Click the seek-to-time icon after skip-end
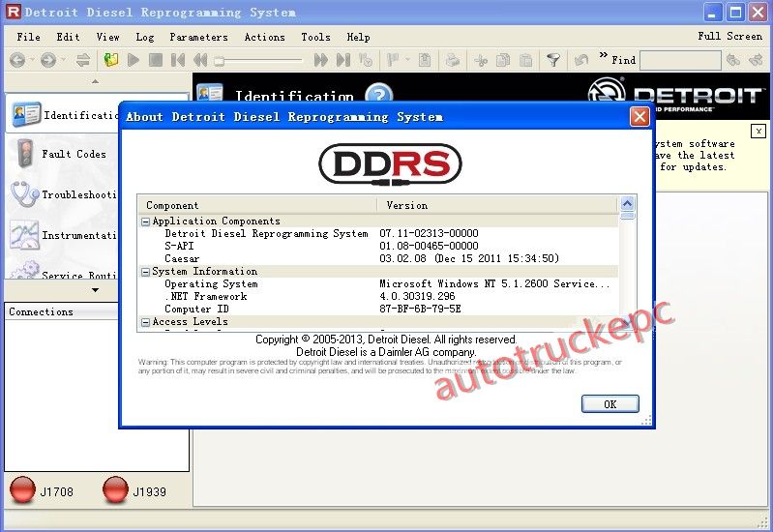Viewport: 773px width, 532px height. [x=366, y=60]
